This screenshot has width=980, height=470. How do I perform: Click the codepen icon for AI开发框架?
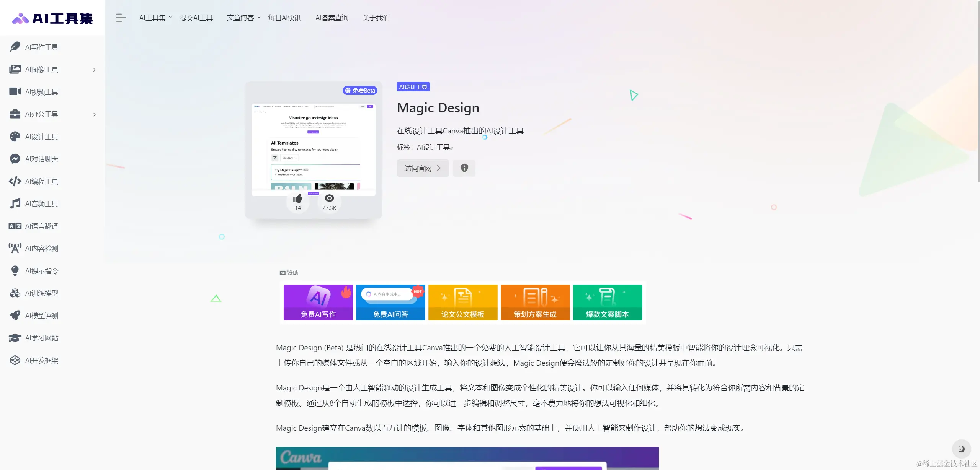[x=15, y=360]
